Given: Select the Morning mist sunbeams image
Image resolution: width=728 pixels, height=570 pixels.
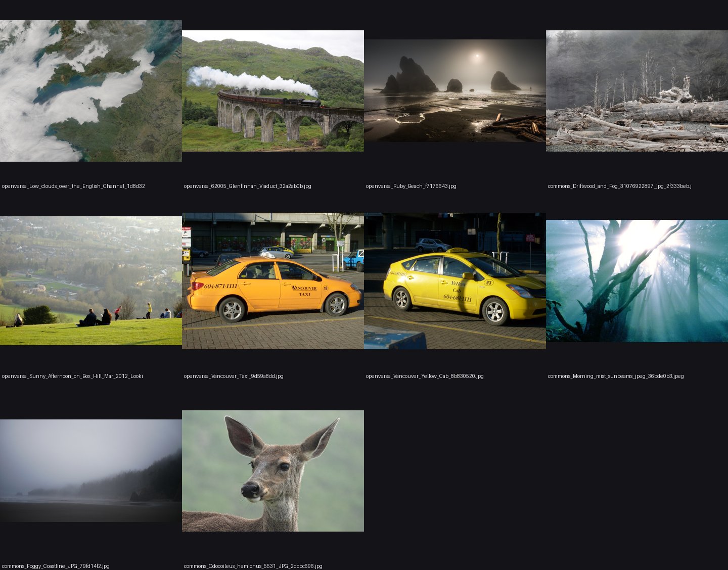Looking at the screenshot, I should 637,281.
